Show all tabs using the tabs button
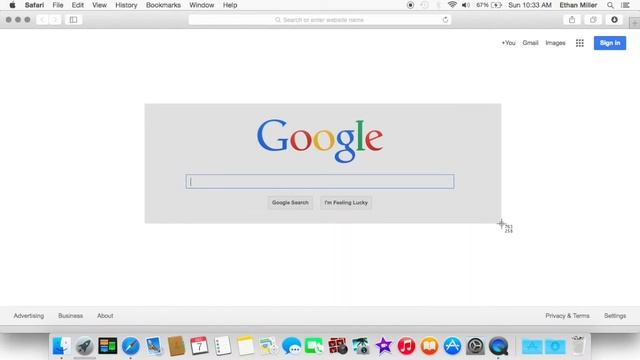The width and height of the screenshot is (640, 360). 593,20
